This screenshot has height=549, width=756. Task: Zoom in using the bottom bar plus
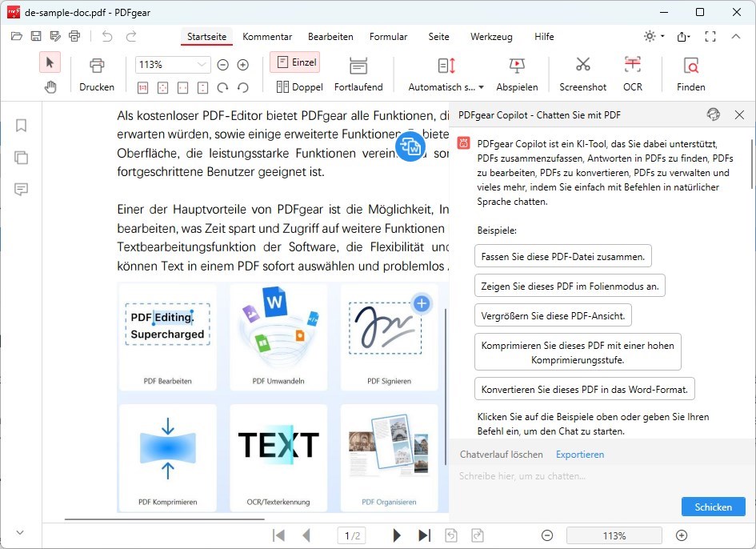click(x=682, y=535)
